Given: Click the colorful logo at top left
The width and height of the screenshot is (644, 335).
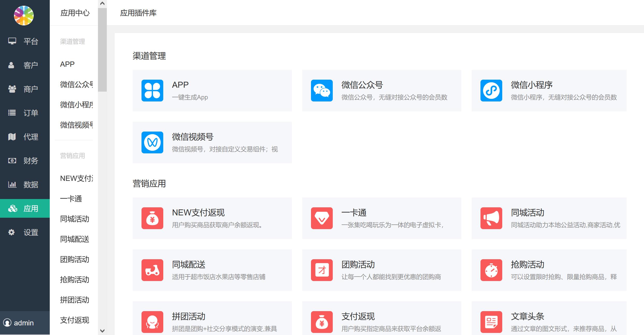Looking at the screenshot, I should [x=24, y=16].
